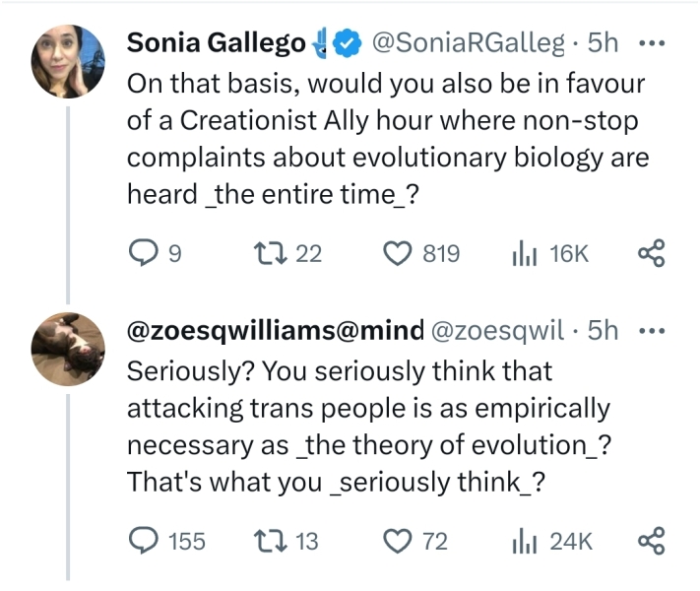The width and height of the screenshot is (700, 591).
Task: View analytics for zoesqwilliams's tweet
Action: tap(522, 541)
